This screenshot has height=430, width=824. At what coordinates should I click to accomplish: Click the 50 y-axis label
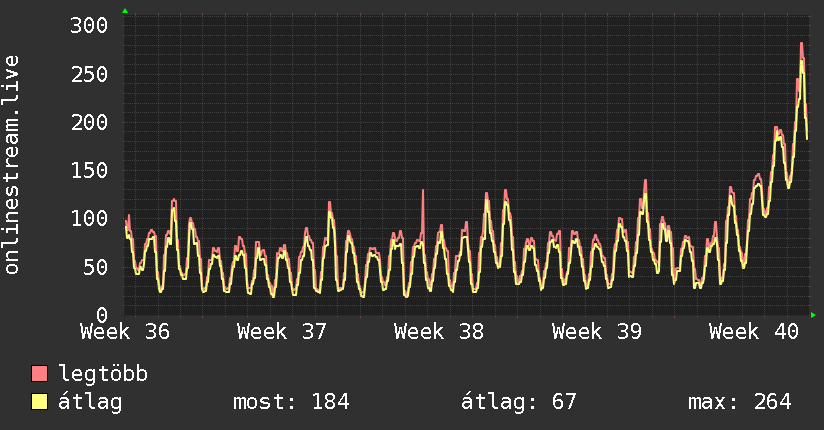[95, 267]
